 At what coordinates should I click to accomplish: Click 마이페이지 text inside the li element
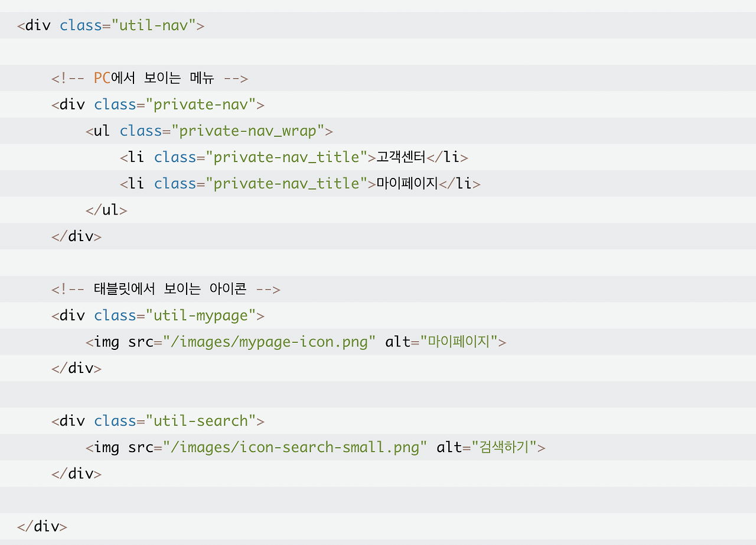coord(408,184)
